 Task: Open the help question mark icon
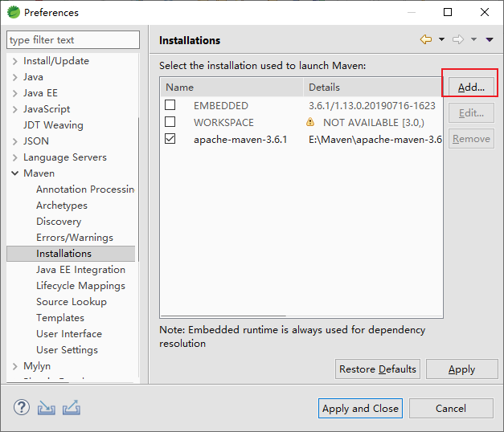click(22, 408)
